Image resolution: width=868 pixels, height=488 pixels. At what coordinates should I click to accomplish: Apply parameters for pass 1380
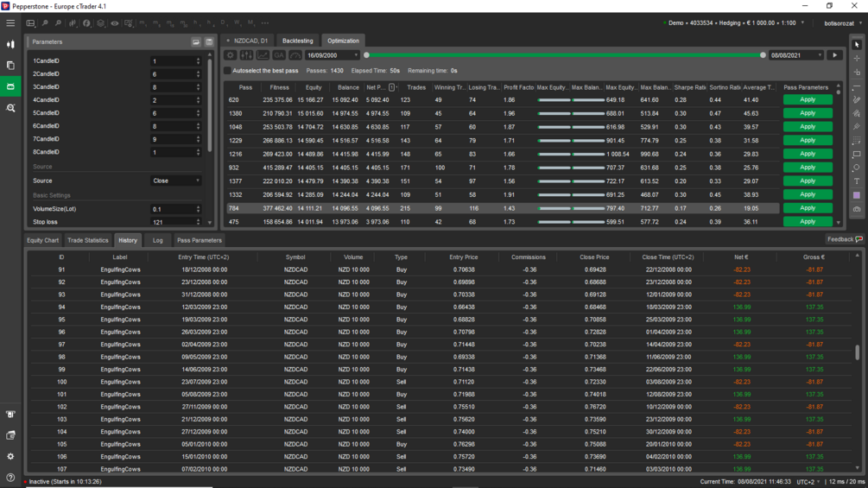pos(808,113)
